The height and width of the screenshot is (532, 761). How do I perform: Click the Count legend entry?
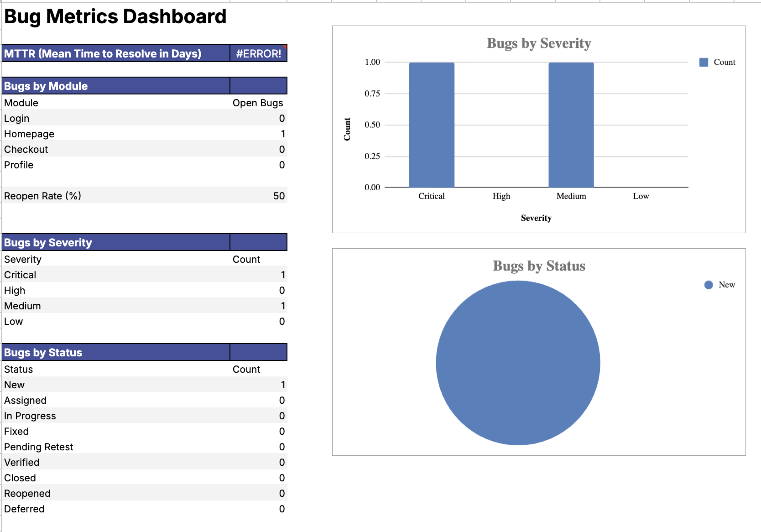[725, 62]
